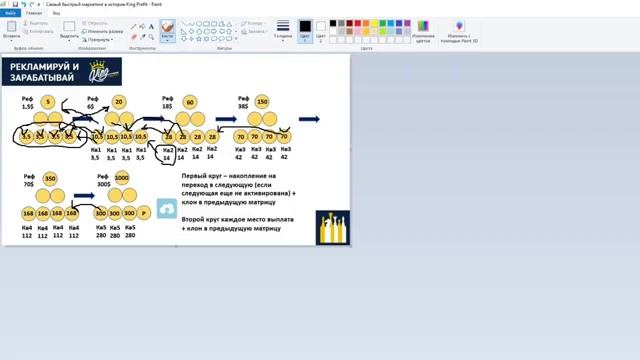Screen dimensions: 640x360
Task: Open the Outline (Контур) dropdown
Action: click(253, 23)
